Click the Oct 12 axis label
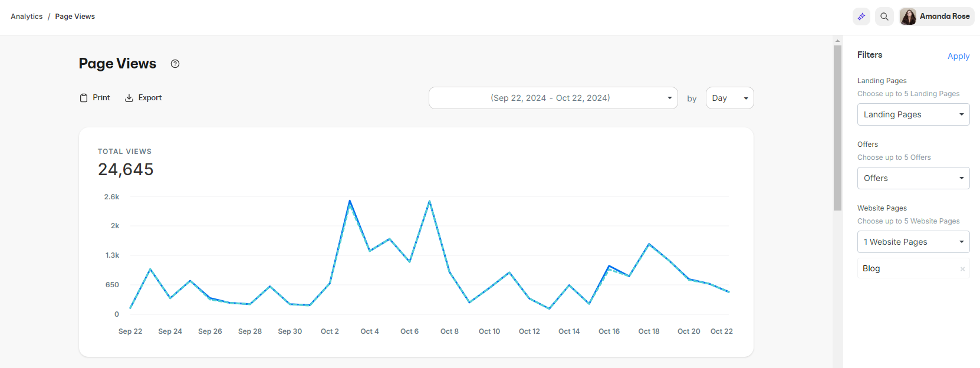The width and height of the screenshot is (980, 368). [x=530, y=331]
